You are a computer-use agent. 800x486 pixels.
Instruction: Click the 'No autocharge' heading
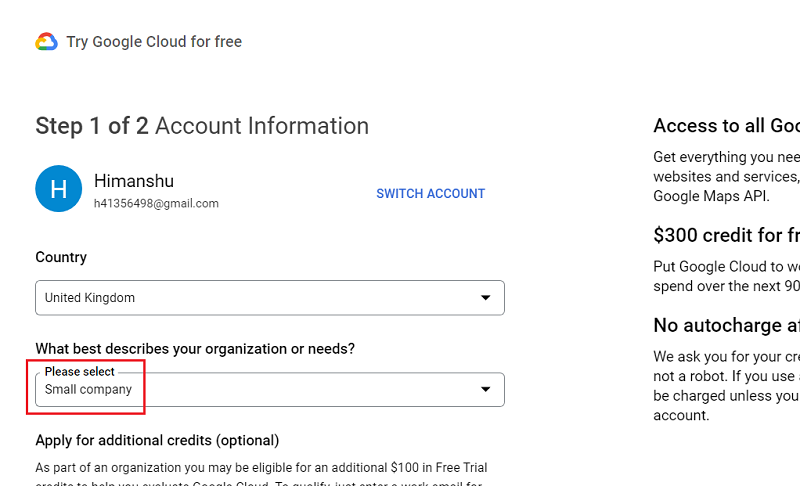727,325
